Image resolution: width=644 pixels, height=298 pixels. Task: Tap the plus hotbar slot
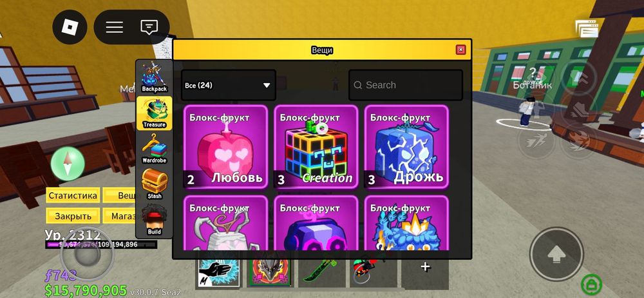pyautogui.click(x=425, y=267)
